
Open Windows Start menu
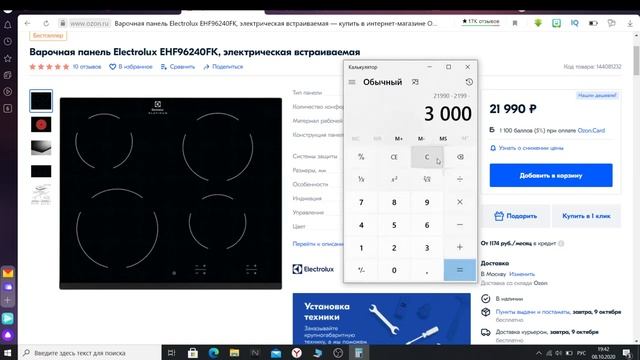click(x=8, y=353)
